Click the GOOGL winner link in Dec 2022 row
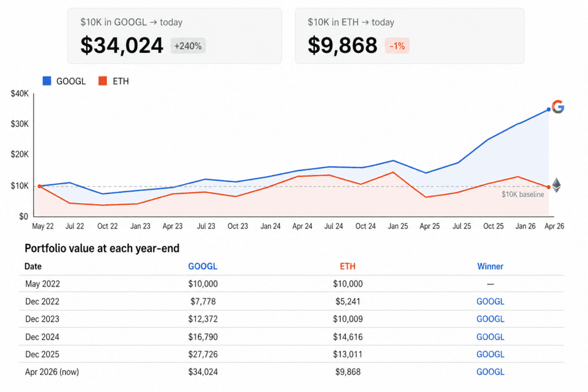The width and height of the screenshot is (588, 392). pyautogui.click(x=490, y=301)
